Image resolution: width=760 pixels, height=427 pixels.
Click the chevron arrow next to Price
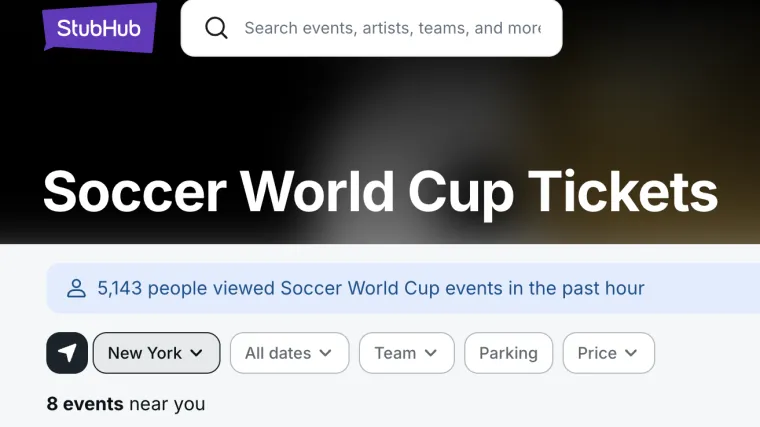point(631,353)
